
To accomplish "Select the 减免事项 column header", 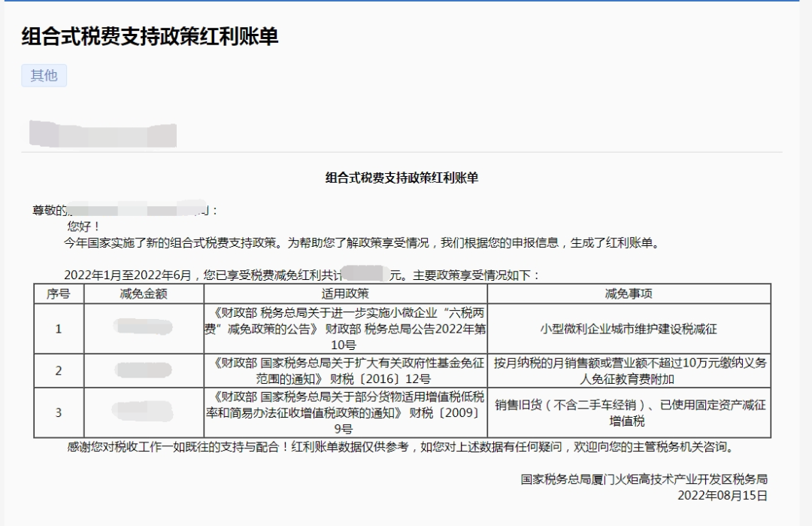I will click(629, 293).
